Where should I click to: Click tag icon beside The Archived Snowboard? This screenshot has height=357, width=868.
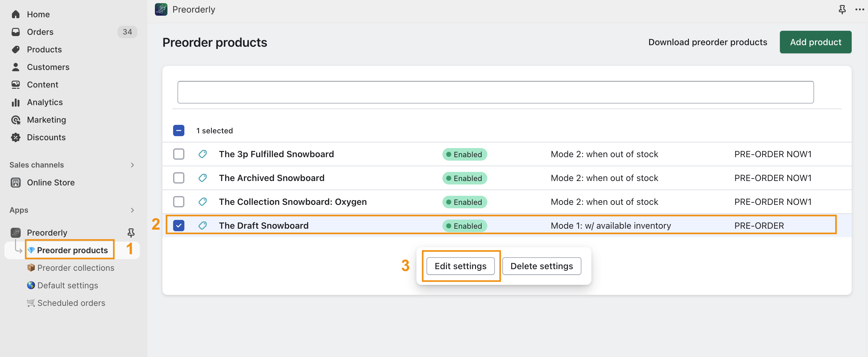coord(203,178)
